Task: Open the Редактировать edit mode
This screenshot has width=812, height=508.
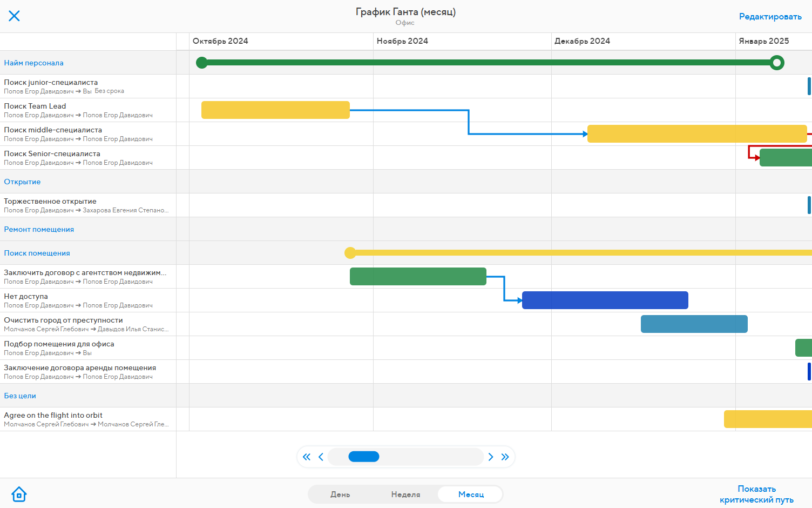Action: (770, 17)
